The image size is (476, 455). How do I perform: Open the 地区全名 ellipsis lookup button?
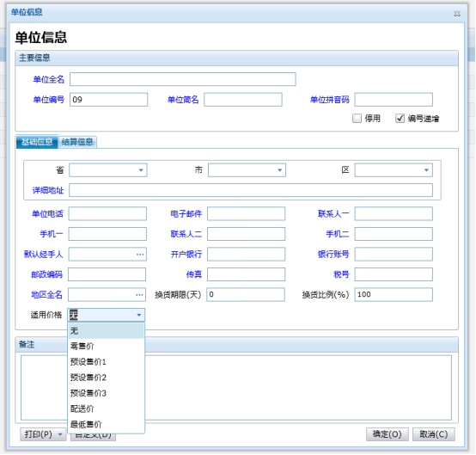[139, 295]
